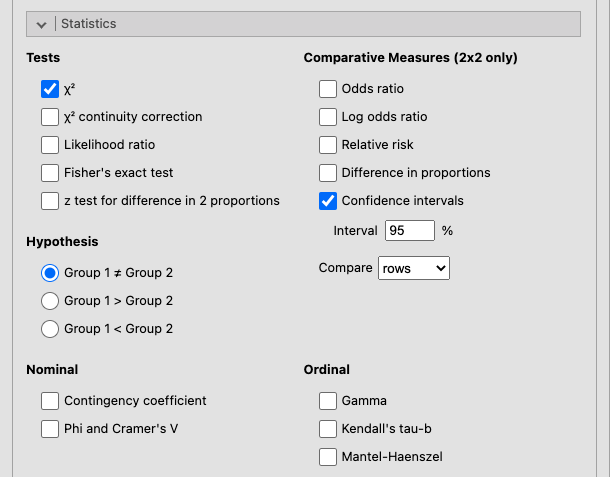Check Difference in proportions

328,173
